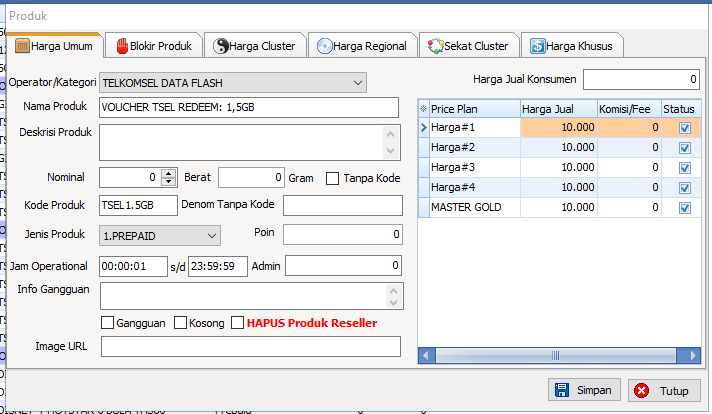Close the dialog with Tutup
The height and width of the screenshot is (414, 712).
[x=664, y=390]
